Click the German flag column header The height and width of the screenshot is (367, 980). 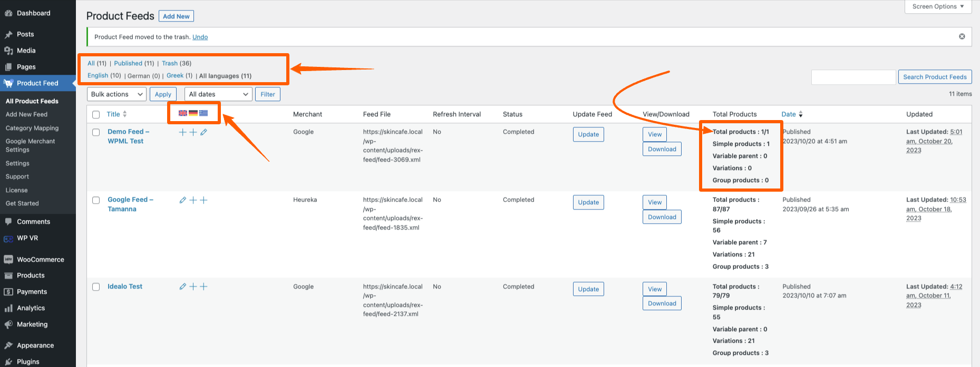[x=193, y=113]
